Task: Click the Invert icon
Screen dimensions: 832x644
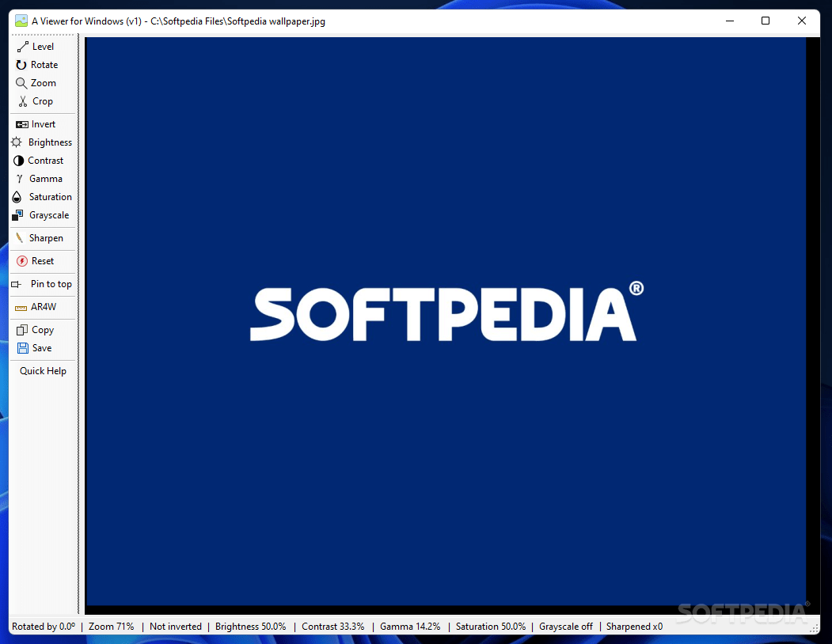Action: pyautogui.click(x=21, y=125)
